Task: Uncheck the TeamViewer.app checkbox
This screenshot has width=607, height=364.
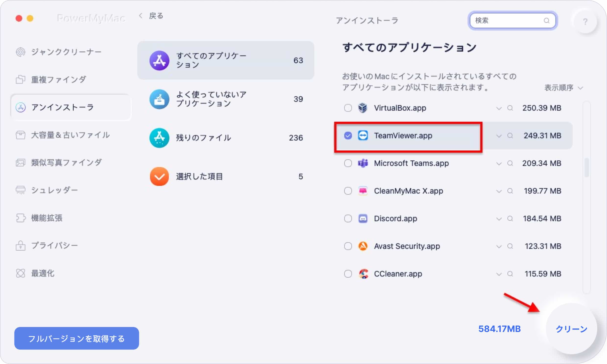Action: click(348, 135)
